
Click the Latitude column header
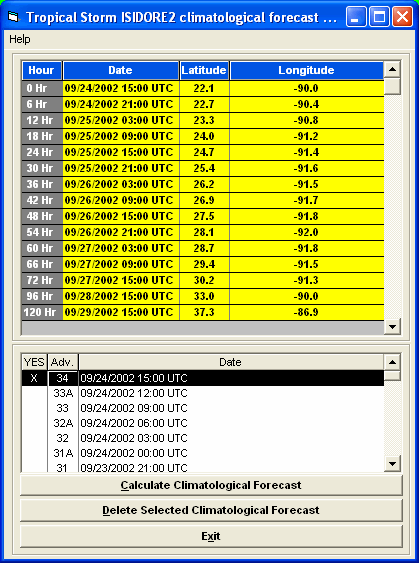click(x=204, y=70)
